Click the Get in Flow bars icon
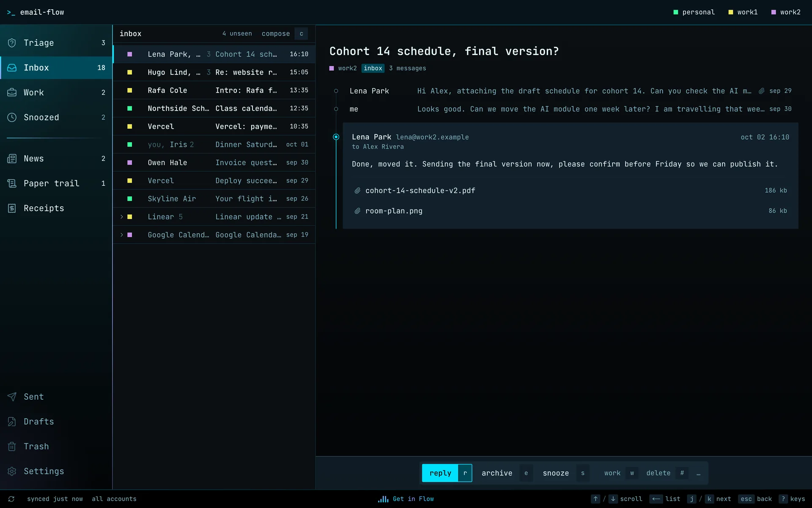This screenshot has height=508, width=812. click(383, 499)
